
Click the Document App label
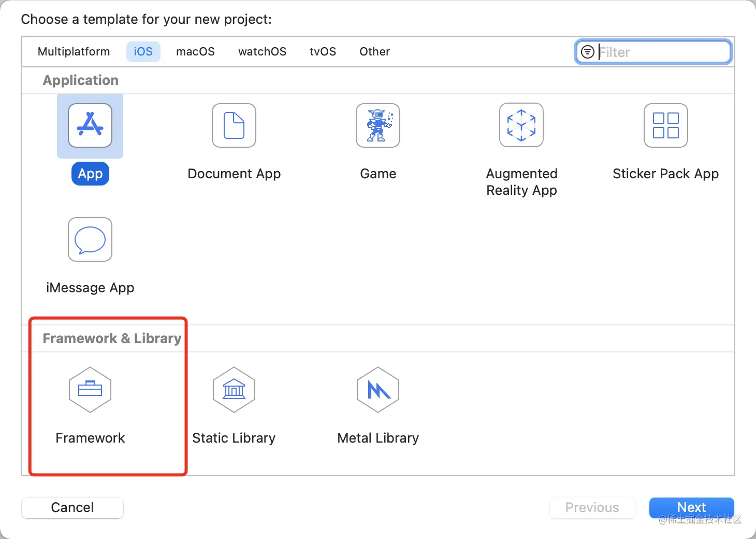tap(234, 174)
